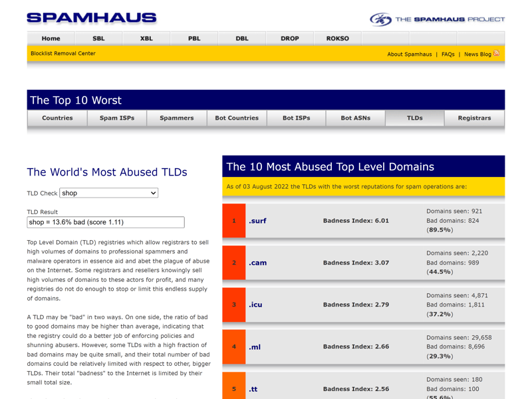This screenshot has height=399, width=532.
Task: Click the TLD Result text field
Action: click(105, 222)
